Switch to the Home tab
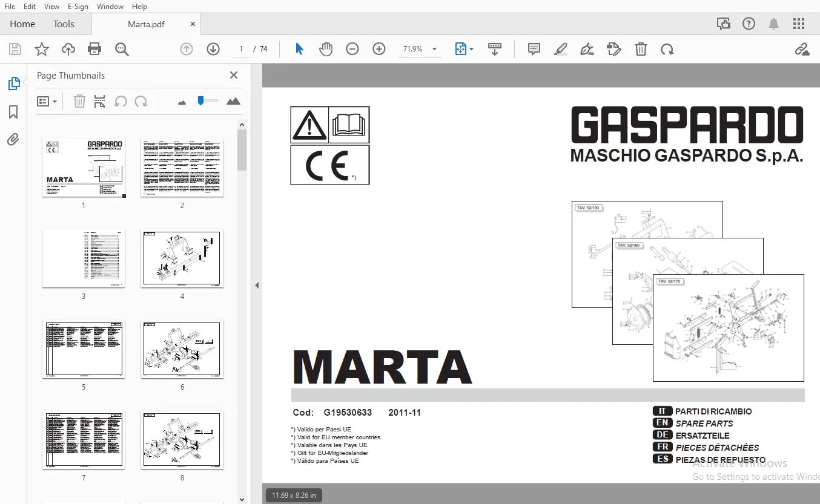The image size is (820, 504). [x=22, y=24]
